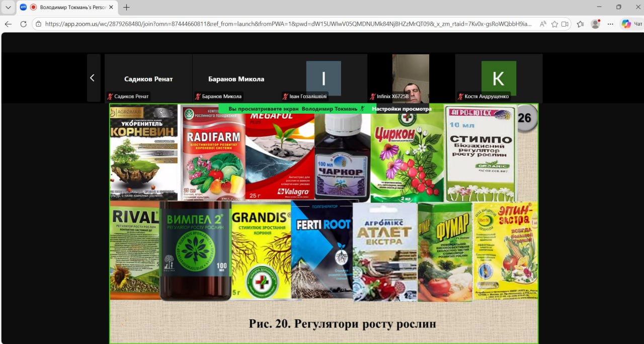Open the browser favorites list icon
This screenshot has height=344, width=644.
580,24
